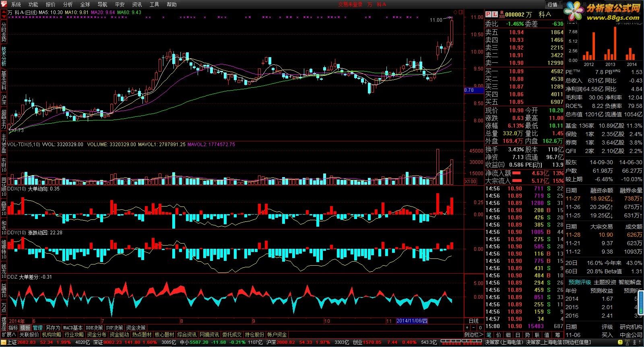The height and width of the screenshot is (347, 644).
Task: Click the square window icon above the price axis
Action: coord(461,12)
